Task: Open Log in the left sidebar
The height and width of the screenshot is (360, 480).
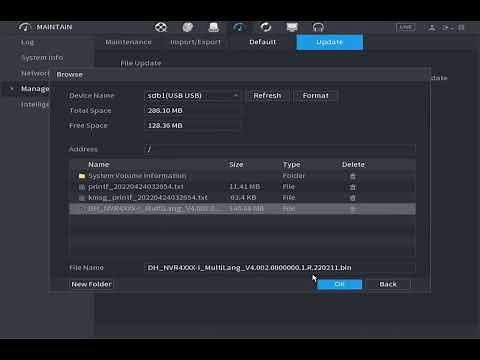Action: tap(27, 42)
